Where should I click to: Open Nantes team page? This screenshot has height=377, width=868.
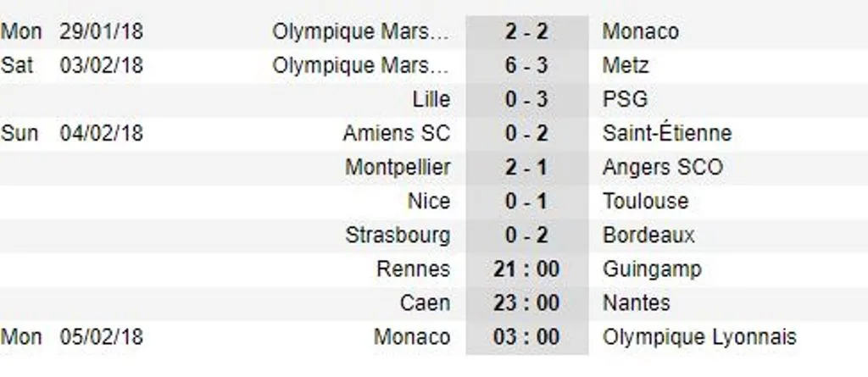(x=636, y=302)
